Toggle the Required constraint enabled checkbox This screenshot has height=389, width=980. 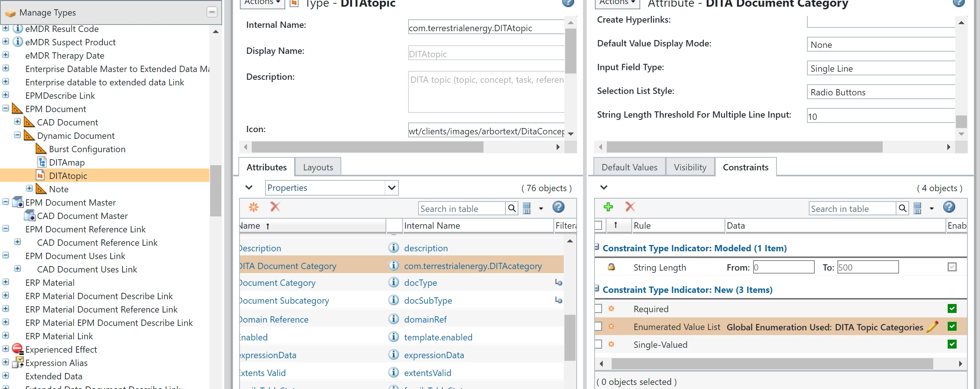(x=952, y=308)
